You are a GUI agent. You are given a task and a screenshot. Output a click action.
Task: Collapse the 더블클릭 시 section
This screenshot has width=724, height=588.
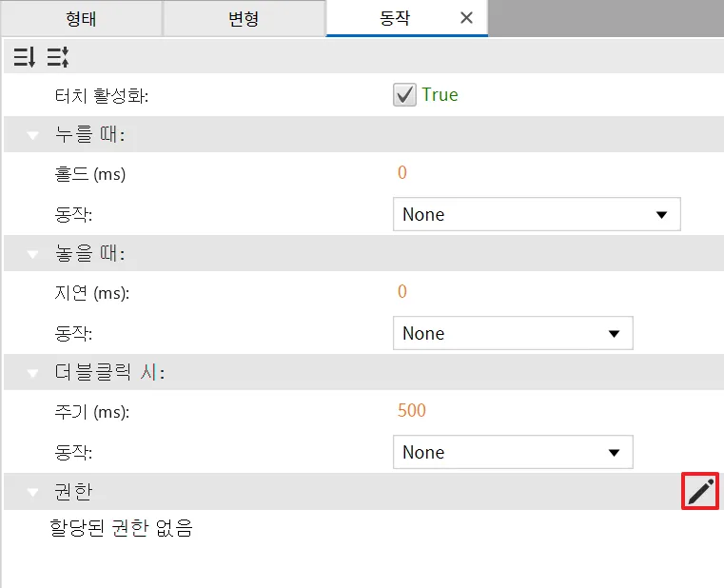(33, 374)
